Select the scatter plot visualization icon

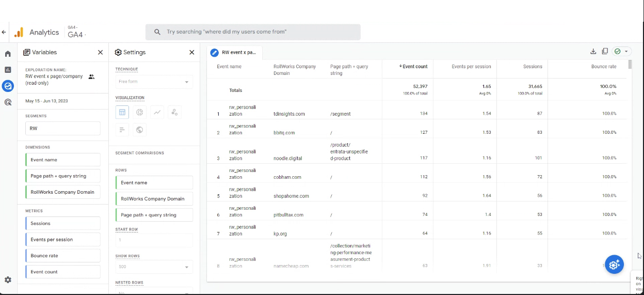pos(174,112)
